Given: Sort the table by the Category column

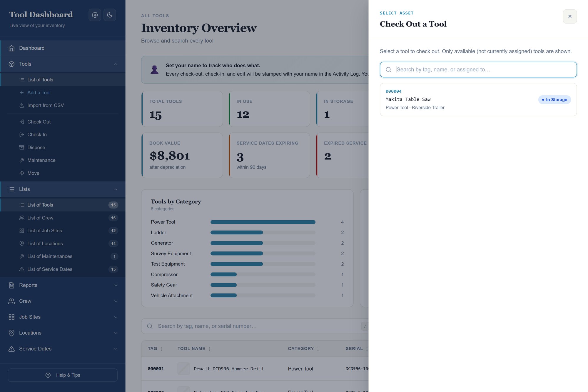Looking at the screenshot, I should [303, 349].
